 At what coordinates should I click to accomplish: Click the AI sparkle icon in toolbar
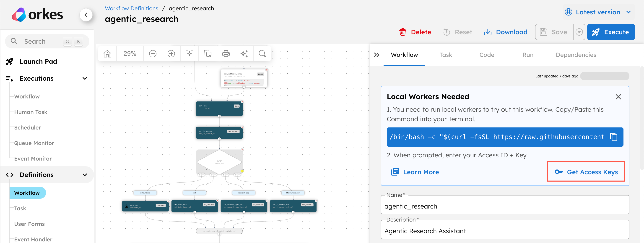(x=244, y=53)
